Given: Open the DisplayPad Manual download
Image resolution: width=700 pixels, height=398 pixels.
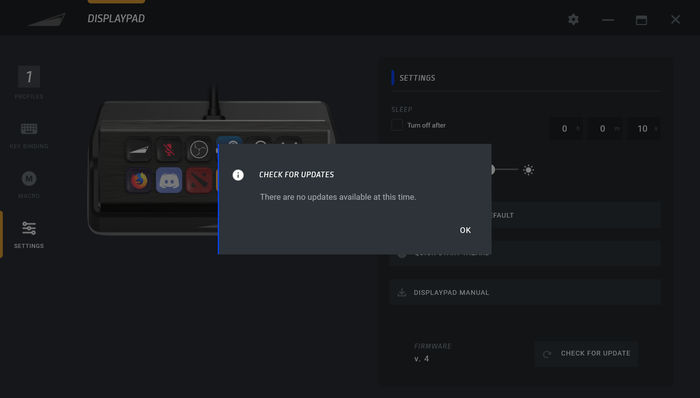Looking at the screenshot, I should click(x=525, y=292).
